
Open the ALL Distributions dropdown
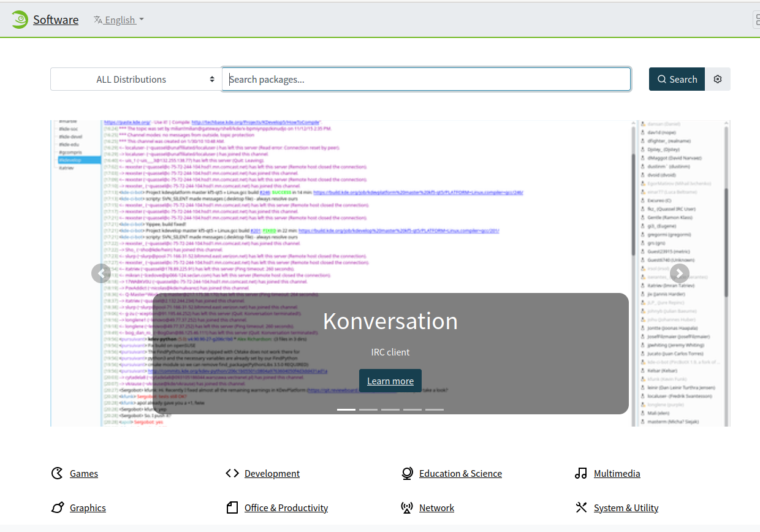tap(135, 79)
